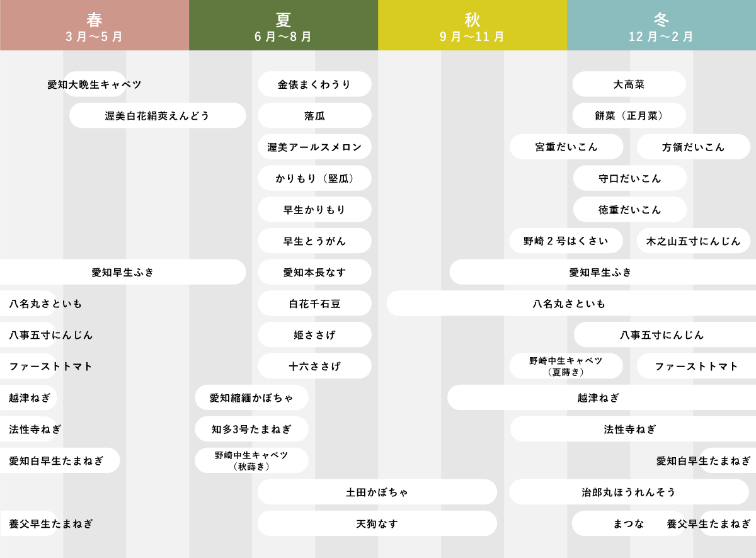Open the 土田かぼちゃ bar

(x=377, y=492)
